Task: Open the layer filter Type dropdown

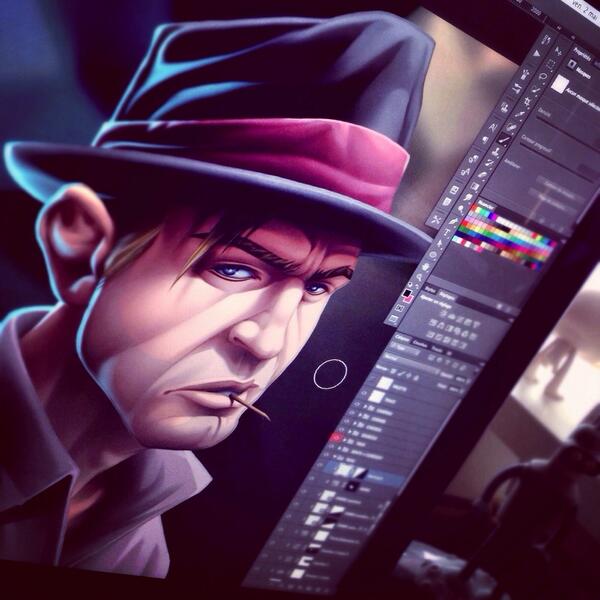Action: point(406,350)
